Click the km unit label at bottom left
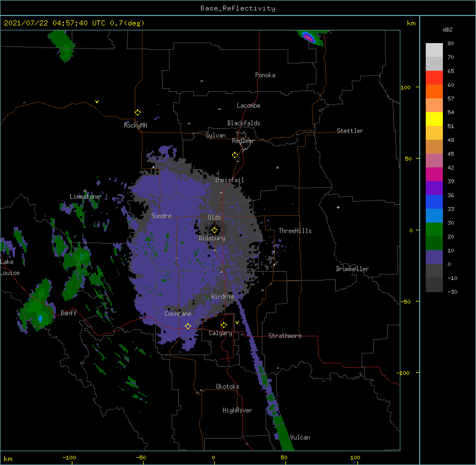 coord(8,459)
